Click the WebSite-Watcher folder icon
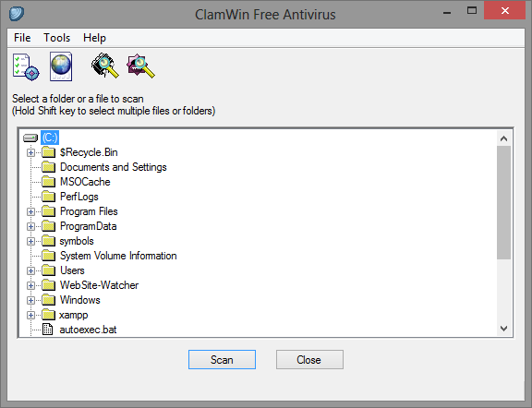The height and width of the screenshot is (408, 532). point(49,285)
